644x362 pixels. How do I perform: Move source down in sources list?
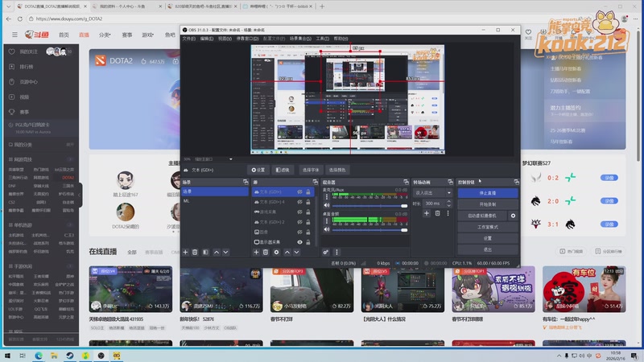point(296,252)
